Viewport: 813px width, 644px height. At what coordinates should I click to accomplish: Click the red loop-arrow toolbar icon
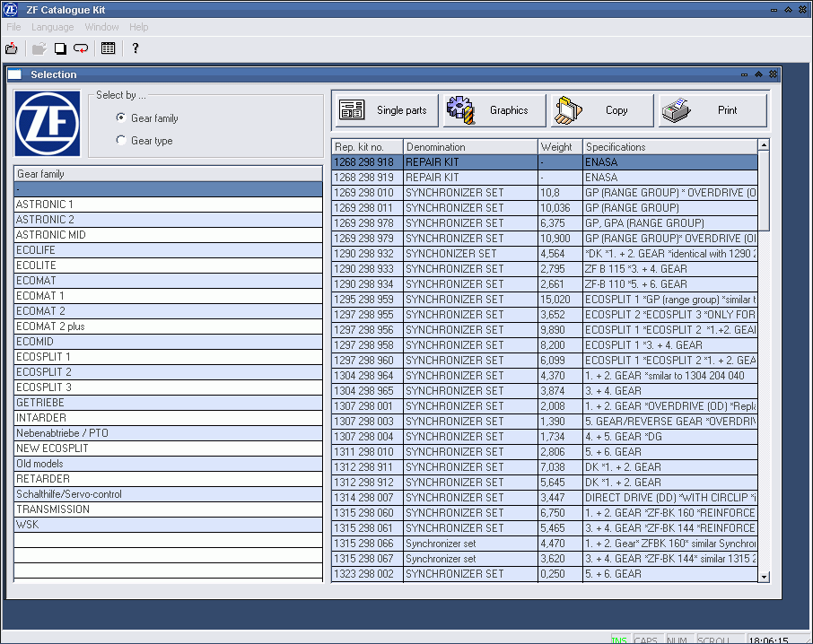click(x=81, y=48)
